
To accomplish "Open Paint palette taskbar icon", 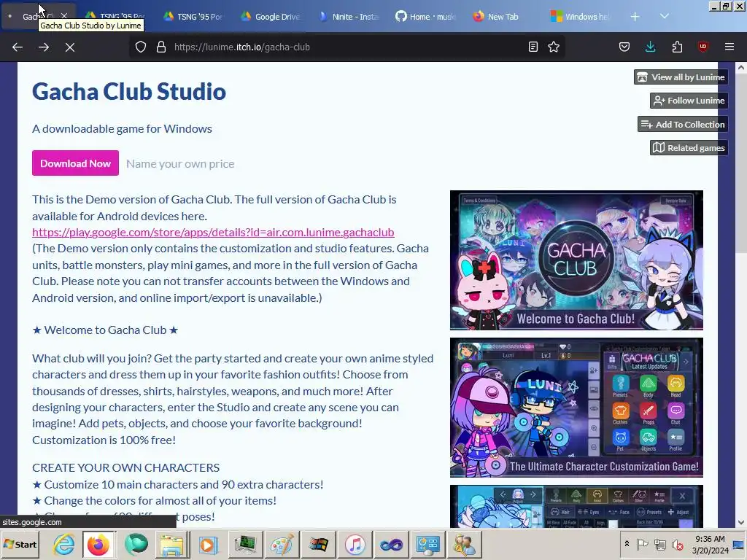I will point(282,545).
